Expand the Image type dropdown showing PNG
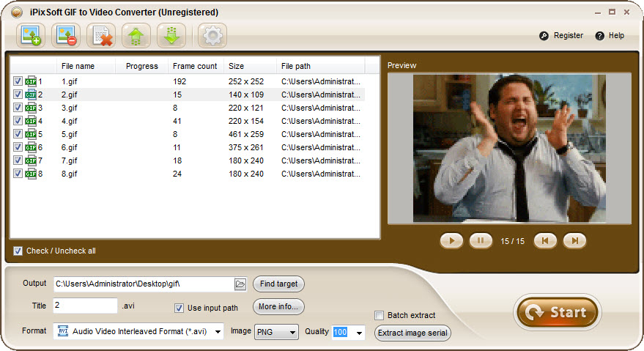Image resolution: width=644 pixels, height=351 pixels. pos(293,333)
